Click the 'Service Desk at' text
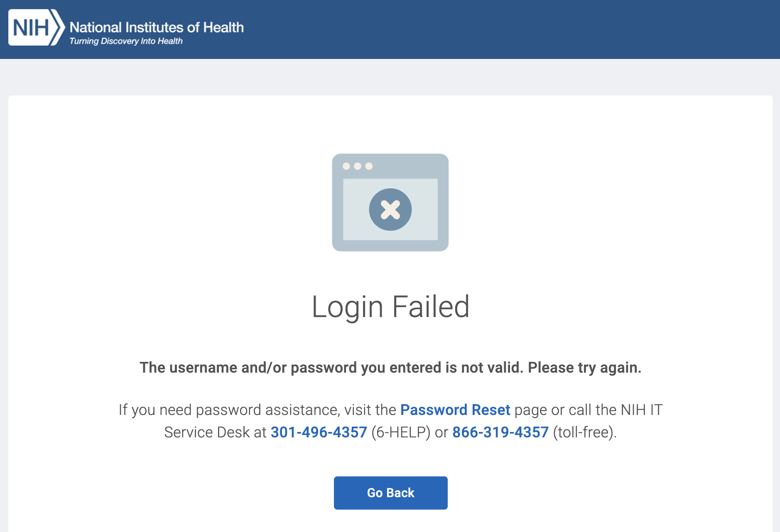The image size is (780, 532). (215, 432)
